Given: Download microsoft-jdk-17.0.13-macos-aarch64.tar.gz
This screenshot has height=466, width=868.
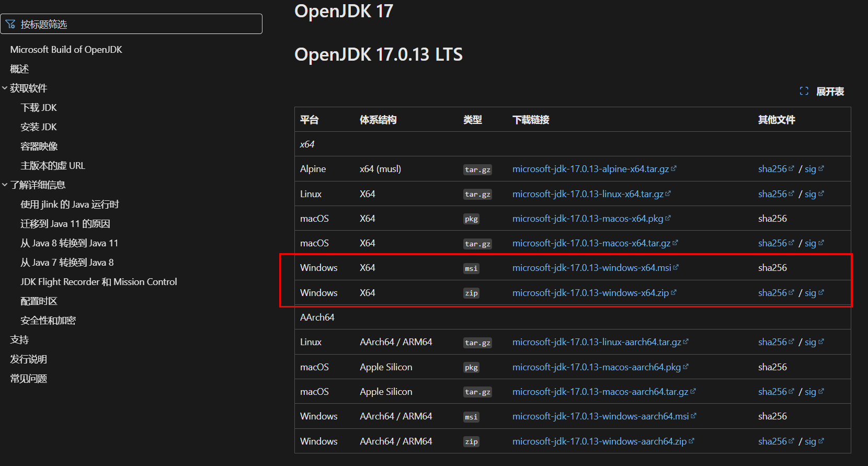Looking at the screenshot, I should [x=604, y=391].
